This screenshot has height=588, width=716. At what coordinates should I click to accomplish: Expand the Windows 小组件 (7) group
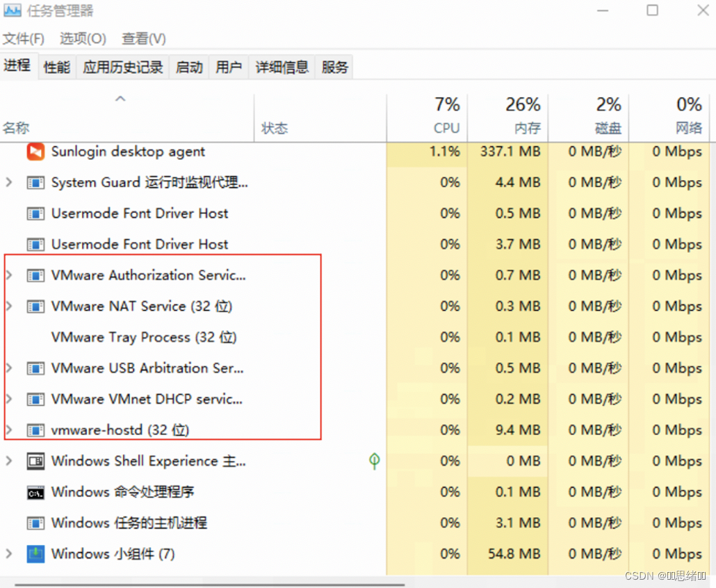tap(8, 554)
